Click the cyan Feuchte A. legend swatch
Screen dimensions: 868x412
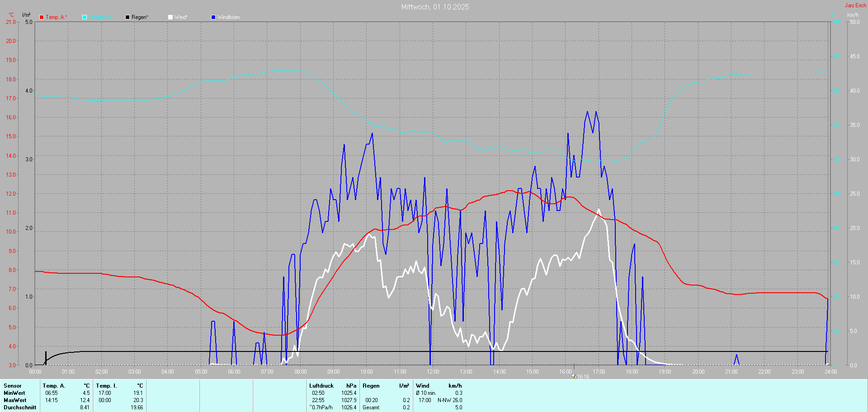coord(85,17)
